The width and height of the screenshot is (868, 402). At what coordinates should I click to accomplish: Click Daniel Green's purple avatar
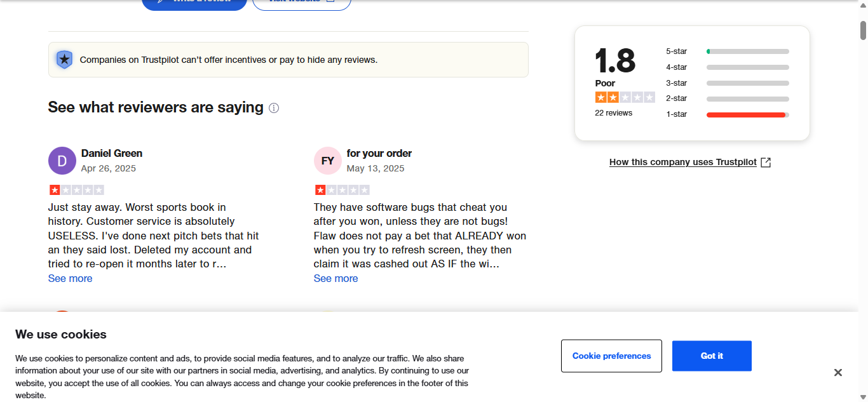(x=62, y=161)
